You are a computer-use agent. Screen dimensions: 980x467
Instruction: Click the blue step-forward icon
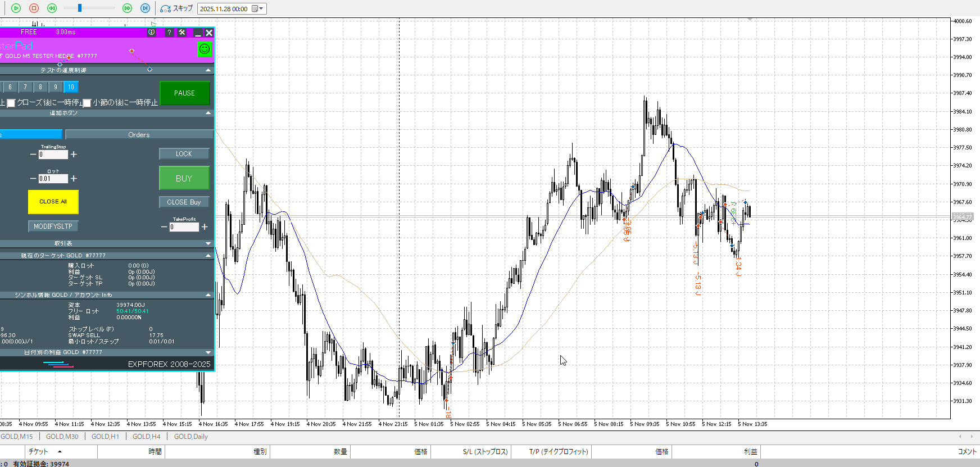click(145, 8)
